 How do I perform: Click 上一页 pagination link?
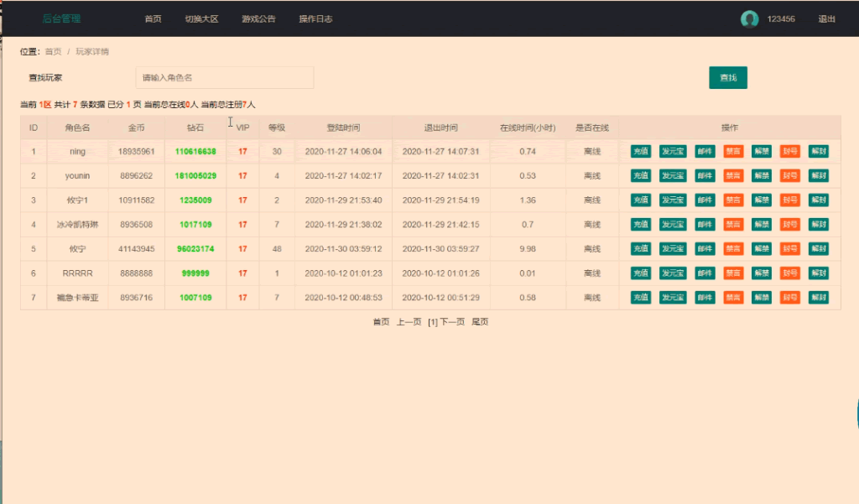[409, 322]
